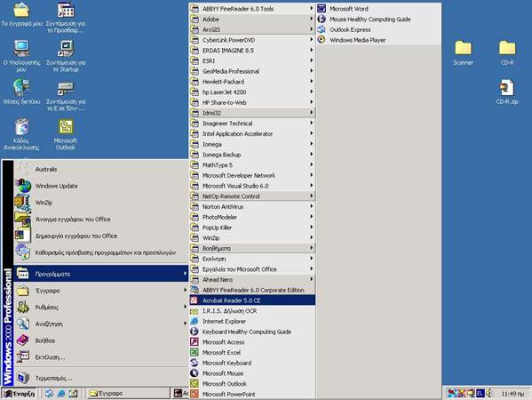Image resolution: width=532 pixels, height=400 pixels.
Task: Open Internet Explorer from the Programs menu
Action: 252,321
